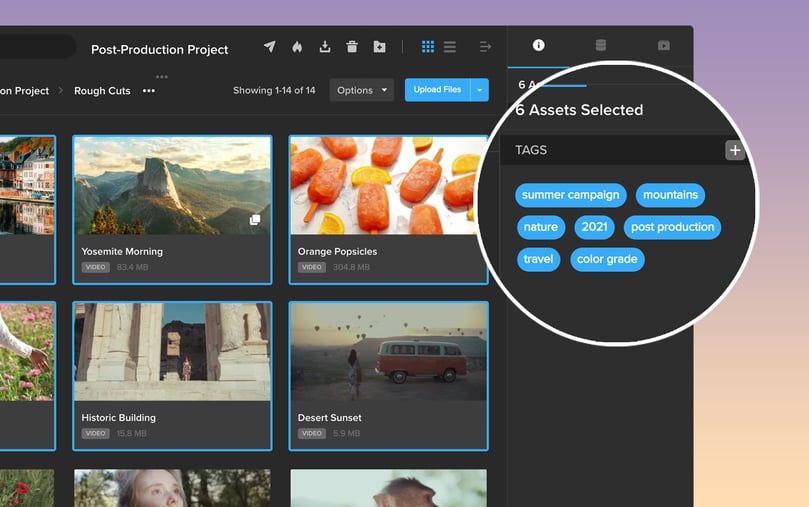
Task: Click the travel tag
Action: click(x=538, y=259)
